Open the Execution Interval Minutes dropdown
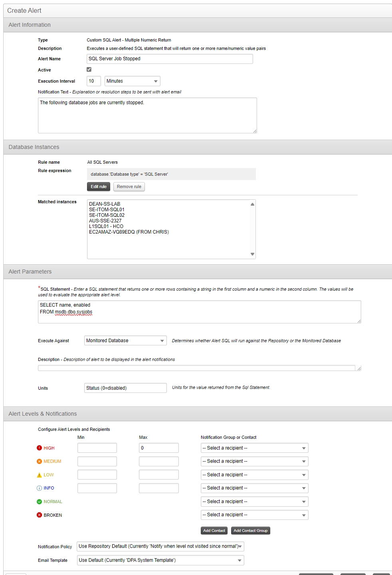Viewport: 392px width, 575px height. click(133, 81)
